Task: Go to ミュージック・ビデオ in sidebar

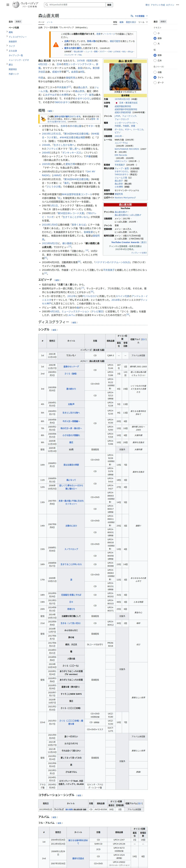Action: click(19, 60)
